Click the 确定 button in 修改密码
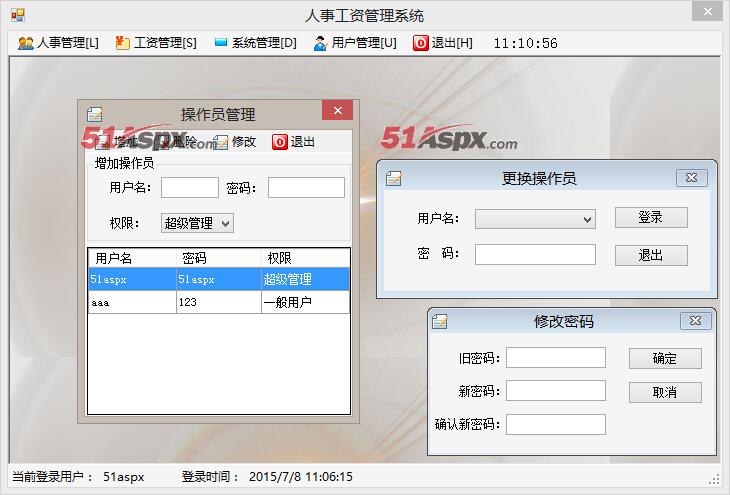Image resolution: width=730 pixels, height=495 pixels. click(x=665, y=359)
